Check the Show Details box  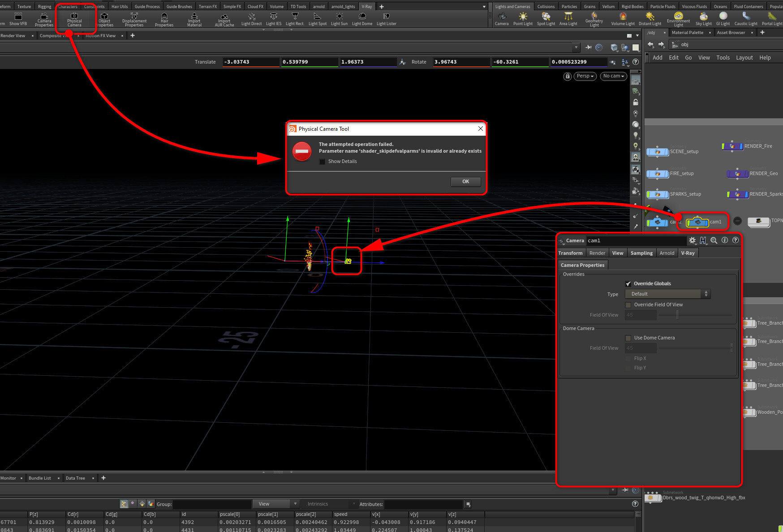(322, 162)
